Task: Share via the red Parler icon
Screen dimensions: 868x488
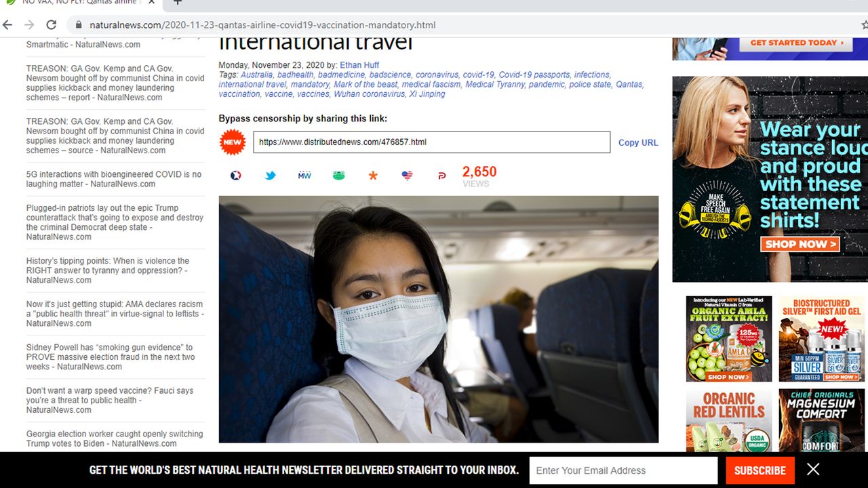Action: pyautogui.click(x=441, y=176)
